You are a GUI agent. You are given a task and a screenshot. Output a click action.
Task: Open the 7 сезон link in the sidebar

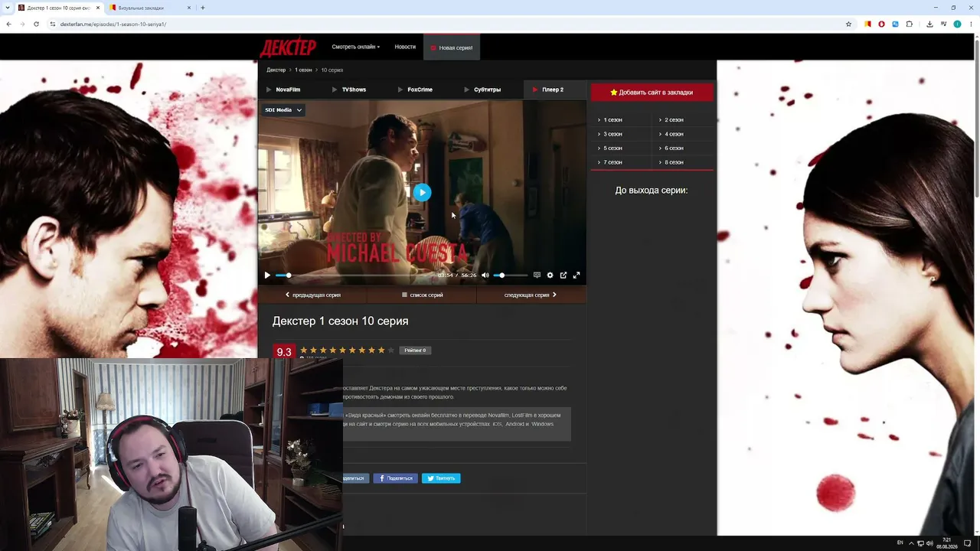click(x=612, y=162)
